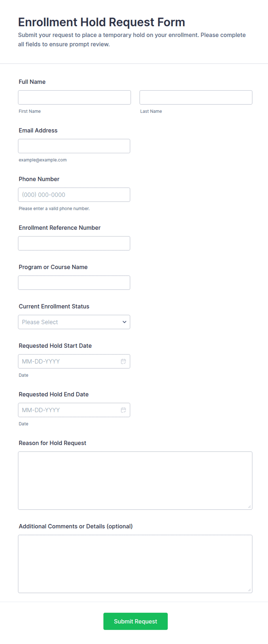Screen dimensions: 268x644
Task: Click the Enrollment Reference Number field
Action: click(x=74, y=243)
